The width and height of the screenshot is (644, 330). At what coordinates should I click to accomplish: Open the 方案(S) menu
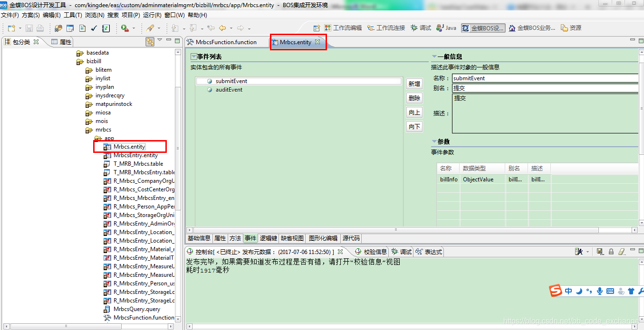(31, 15)
